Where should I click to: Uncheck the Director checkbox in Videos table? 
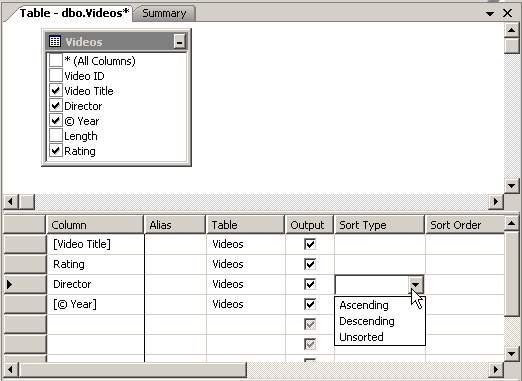click(x=55, y=106)
